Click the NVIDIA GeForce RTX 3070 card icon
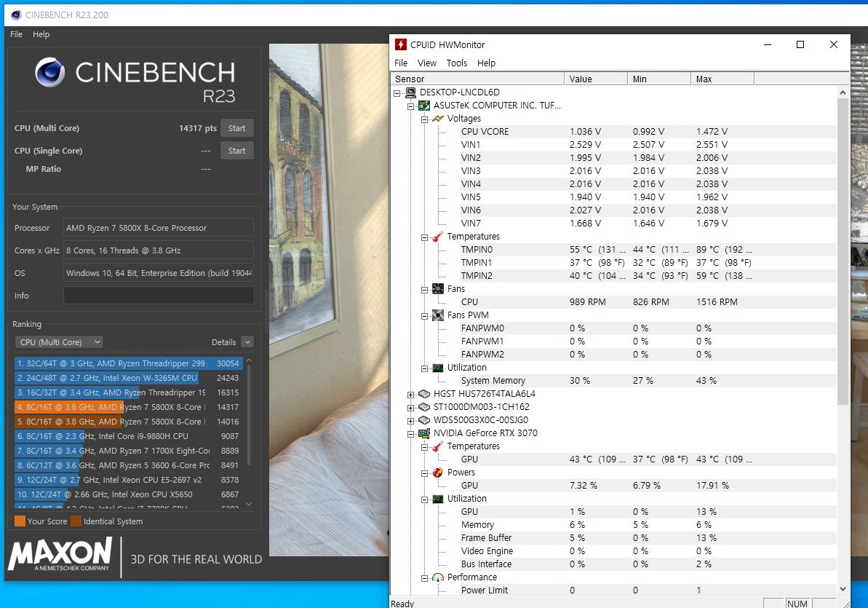This screenshot has height=608, width=868. (424, 433)
